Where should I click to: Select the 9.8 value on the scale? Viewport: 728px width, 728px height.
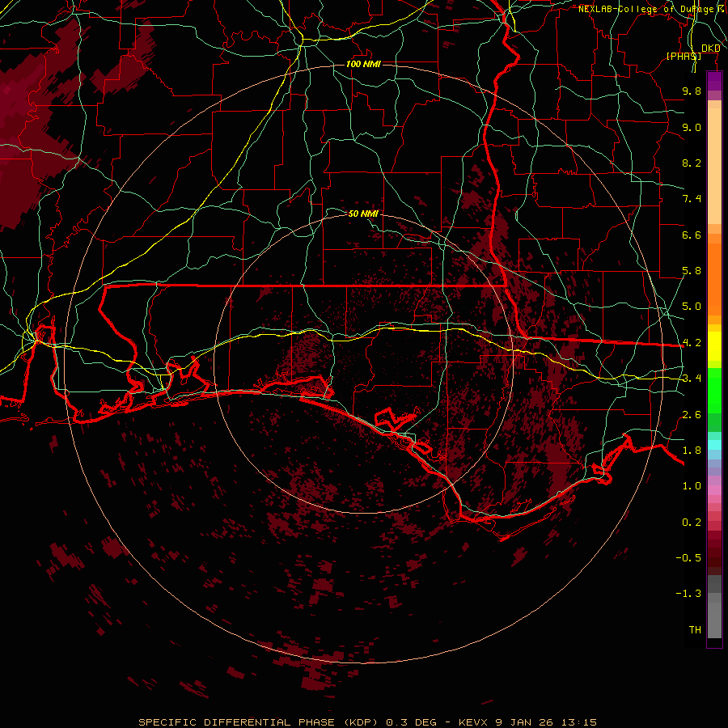click(x=692, y=91)
